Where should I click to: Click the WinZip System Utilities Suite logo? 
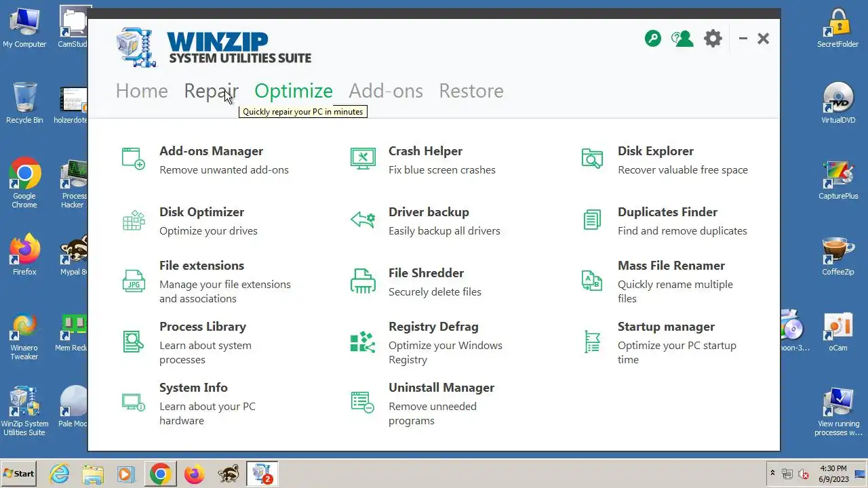click(214, 47)
